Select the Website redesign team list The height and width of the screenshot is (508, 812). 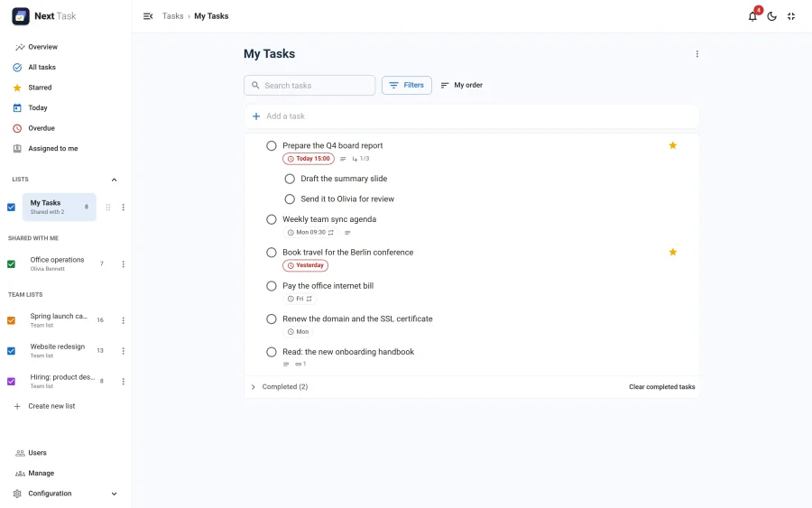pyautogui.click(x=59, y=351)
